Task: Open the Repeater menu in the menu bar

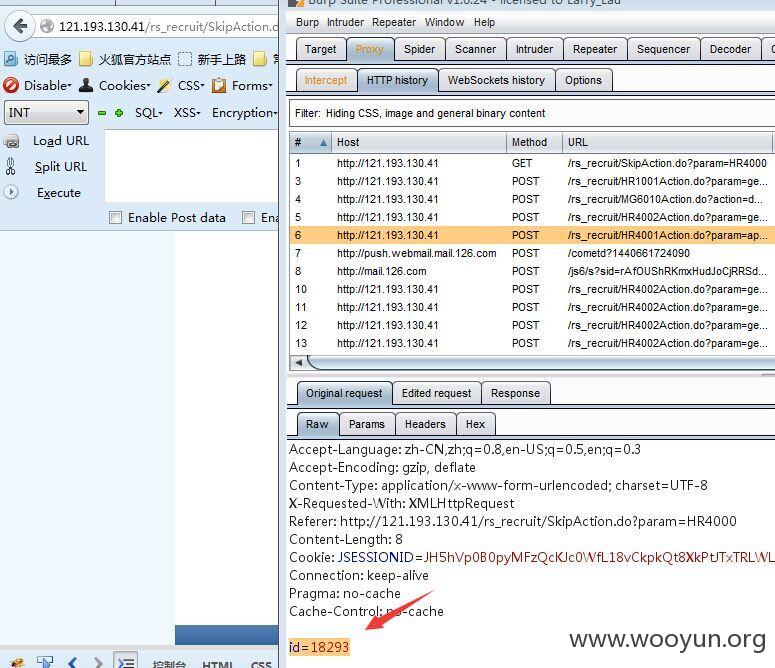Action: (394, 22)
